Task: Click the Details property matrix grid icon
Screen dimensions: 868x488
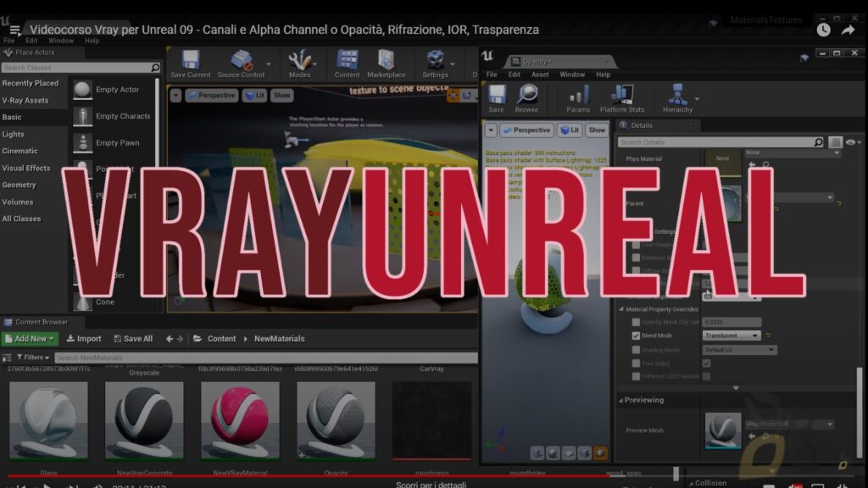Action: pos(835,142)
